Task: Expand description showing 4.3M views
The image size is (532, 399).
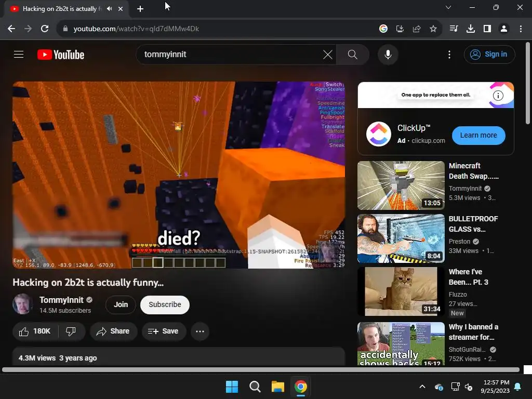Action: 179,357
